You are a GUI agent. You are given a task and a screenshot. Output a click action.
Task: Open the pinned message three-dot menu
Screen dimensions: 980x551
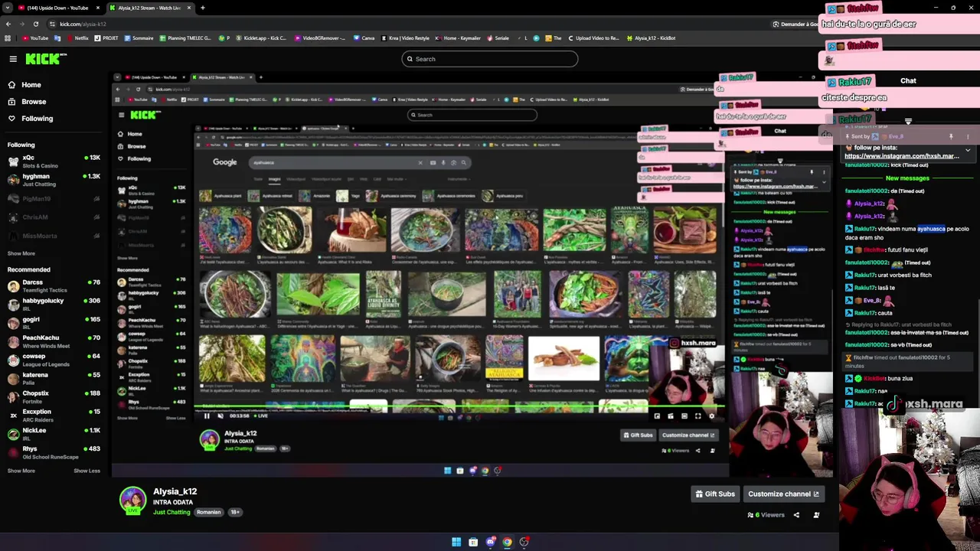tap(968, 136)
